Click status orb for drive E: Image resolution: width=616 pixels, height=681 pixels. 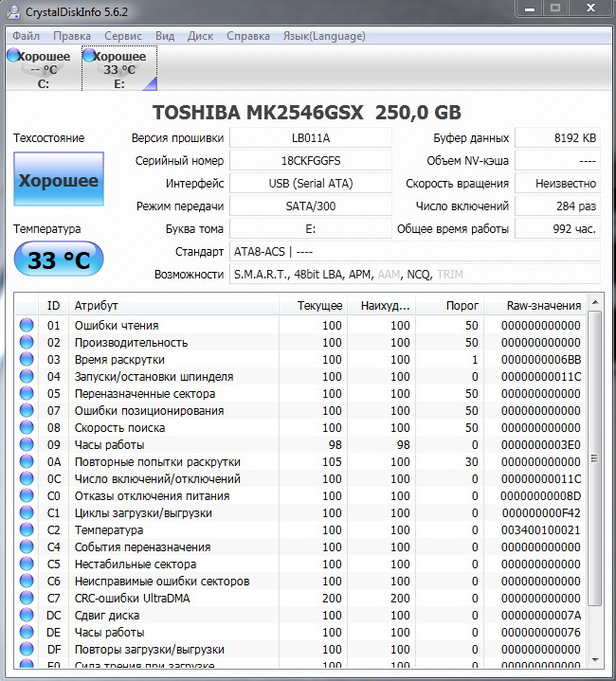click(x=89, y=56)
